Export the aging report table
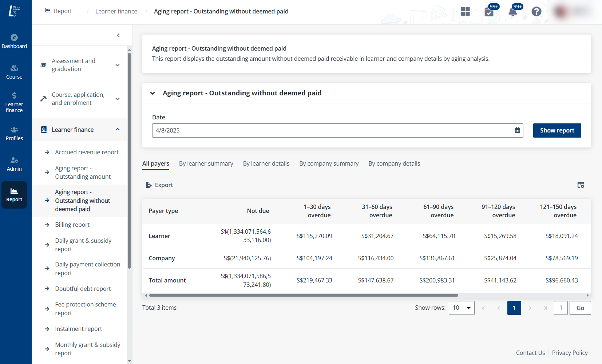Image resolution: width=602 pixels, height=364 pixels. pos(159,185)
